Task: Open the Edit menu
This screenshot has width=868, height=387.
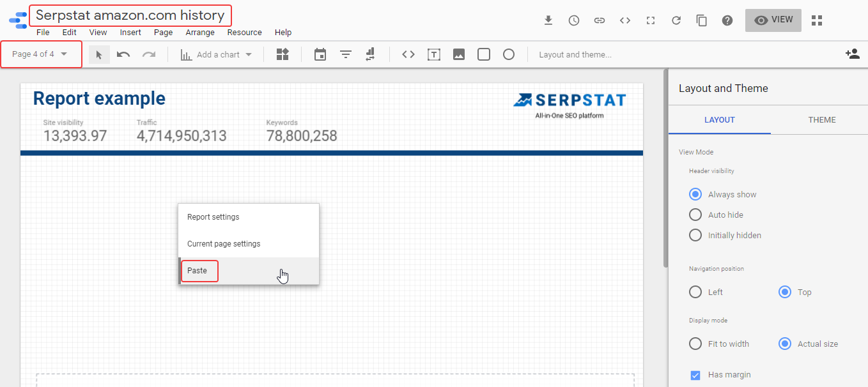Action: tap(69, 32)
